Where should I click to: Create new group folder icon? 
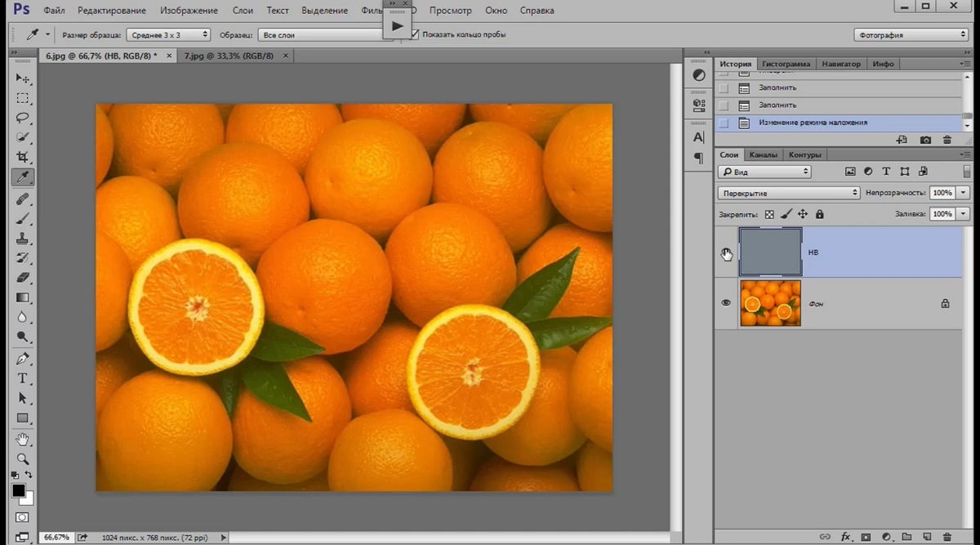[906, 537]
